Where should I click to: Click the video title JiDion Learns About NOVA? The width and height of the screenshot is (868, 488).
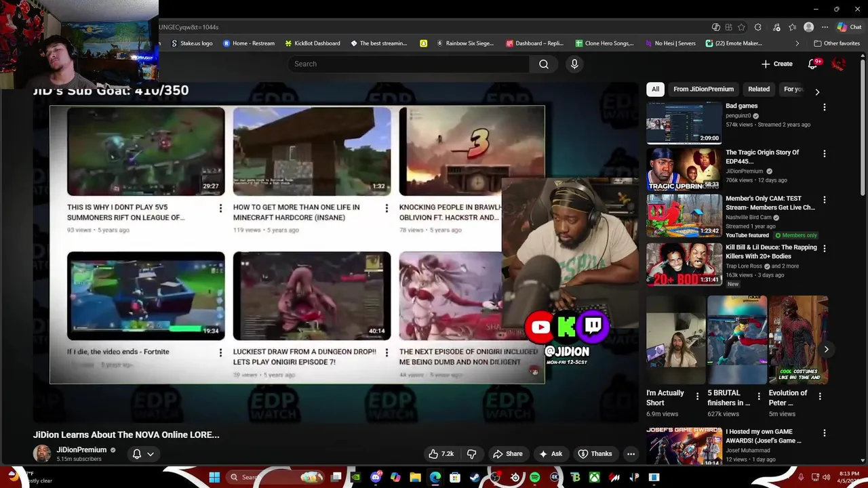click(126, 435)
